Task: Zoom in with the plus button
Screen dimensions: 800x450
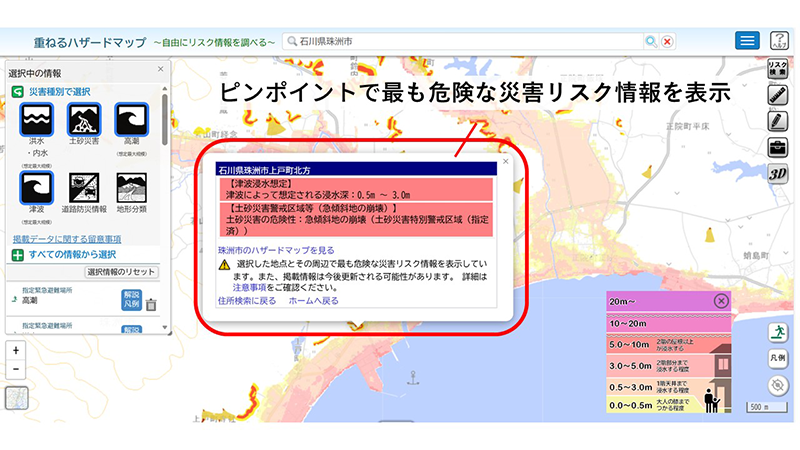Action: coord(16,351)
